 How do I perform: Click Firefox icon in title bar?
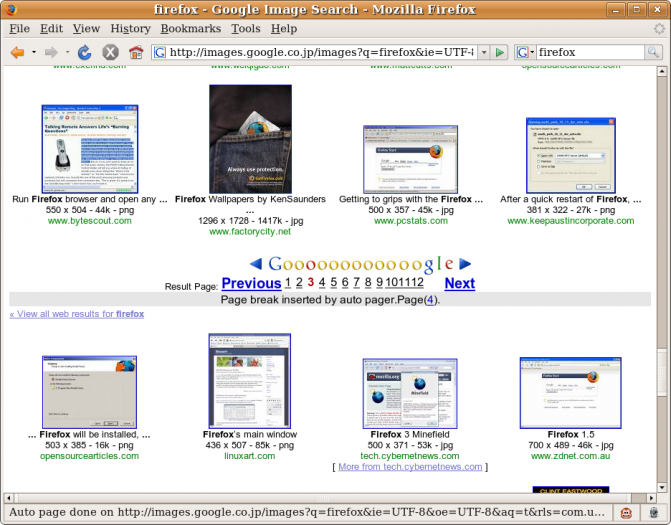(11, 9)
